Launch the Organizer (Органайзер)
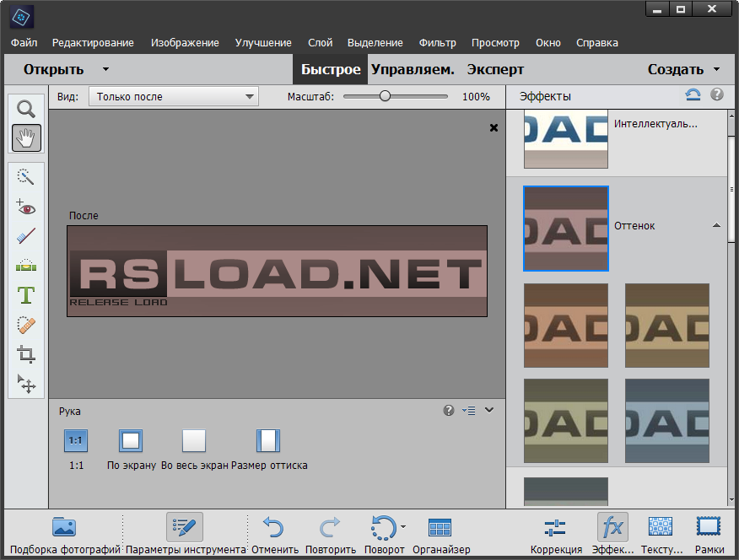Viewport: 739px width, 560px height. pos(441,535)
